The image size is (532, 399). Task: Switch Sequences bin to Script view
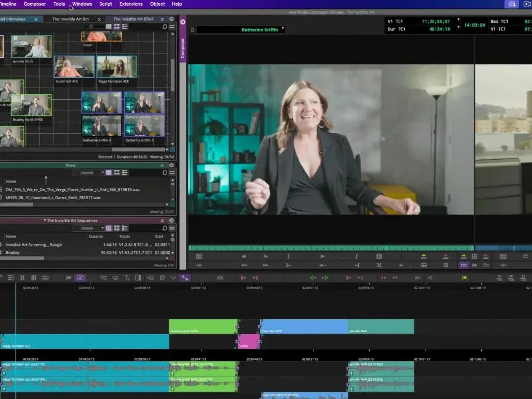pos(125,228)
